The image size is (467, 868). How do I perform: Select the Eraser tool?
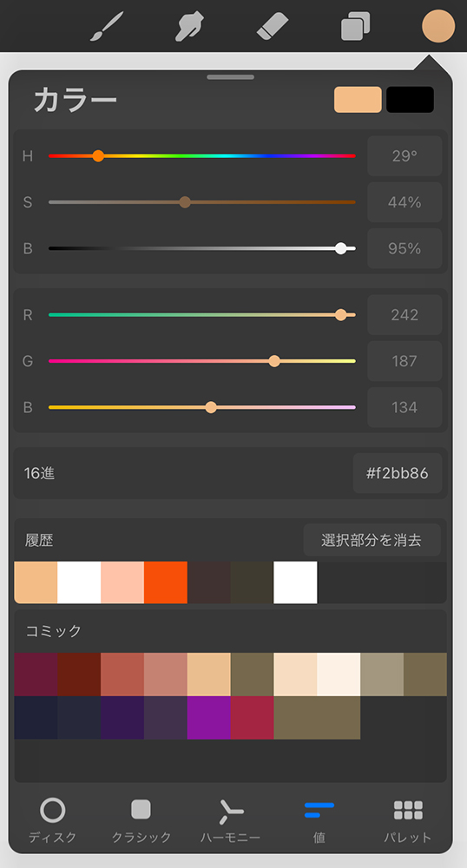tap(273, 26)
